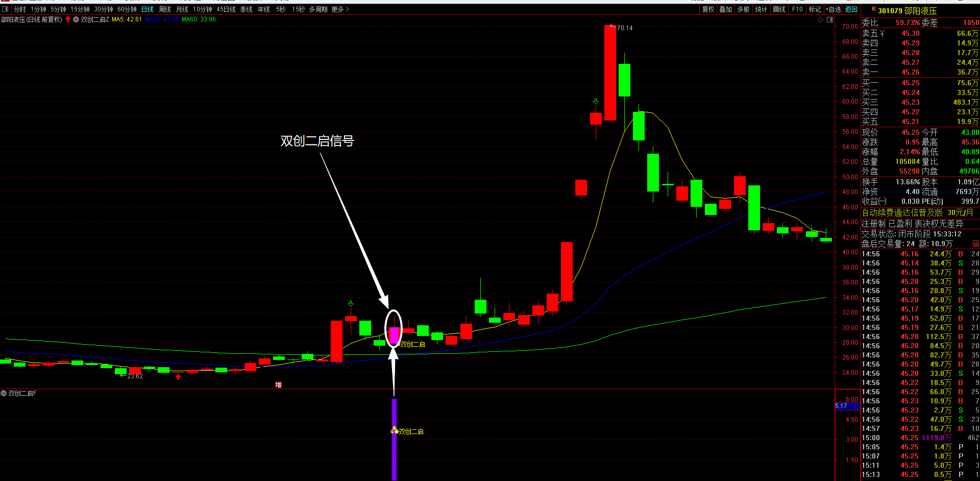Select the 日线 daily period
This screenshot has height=481, width=980.
[x=148, y=9]
